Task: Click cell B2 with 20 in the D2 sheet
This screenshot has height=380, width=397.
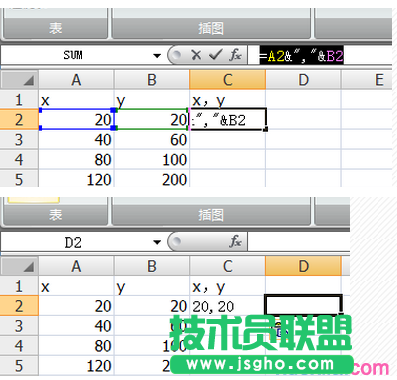Action: click(152, 306)
